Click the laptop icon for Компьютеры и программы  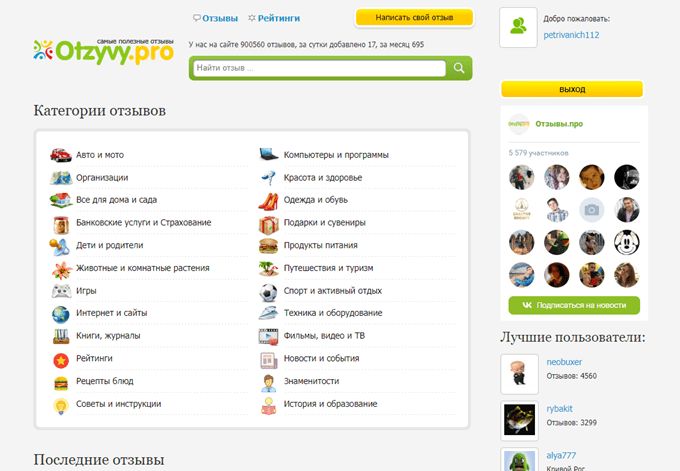click(x=268, y=154)
